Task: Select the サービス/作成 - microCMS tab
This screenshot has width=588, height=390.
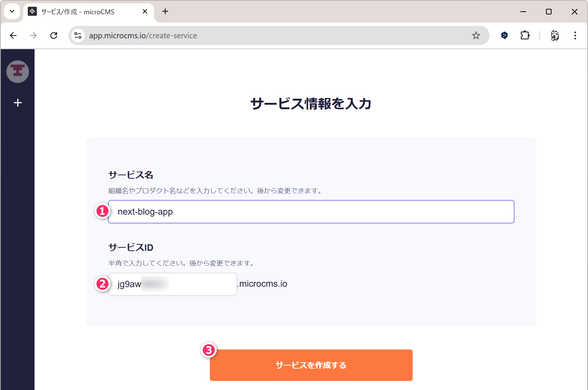Action: pos(83,12)
